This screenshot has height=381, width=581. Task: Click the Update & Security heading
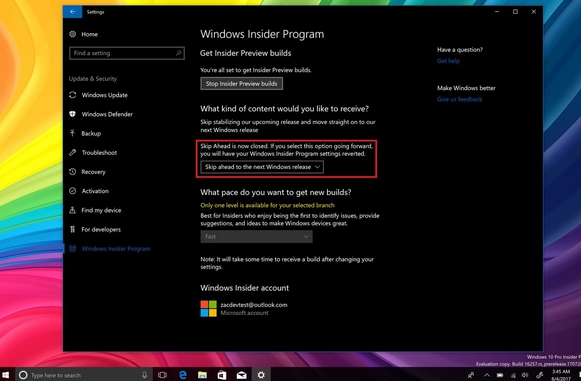pyautogui.click(x=93, y=79)
